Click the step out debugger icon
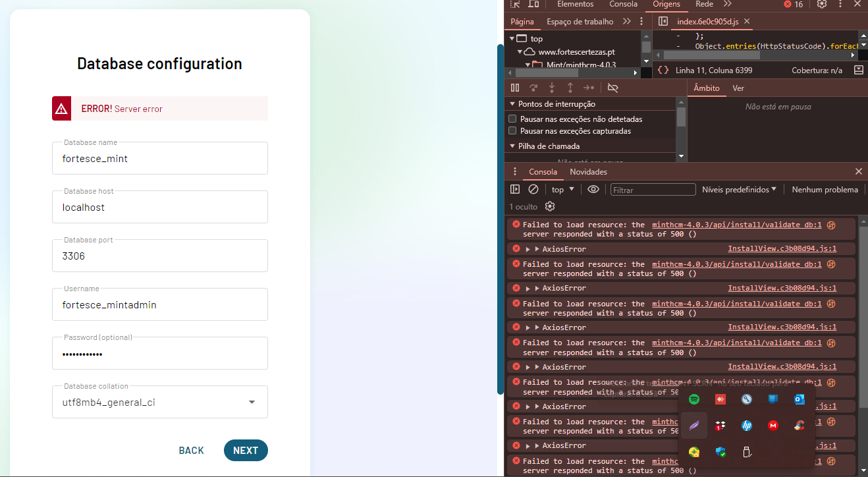This screenshot has height=477, width=868. (x=570, y=88)
